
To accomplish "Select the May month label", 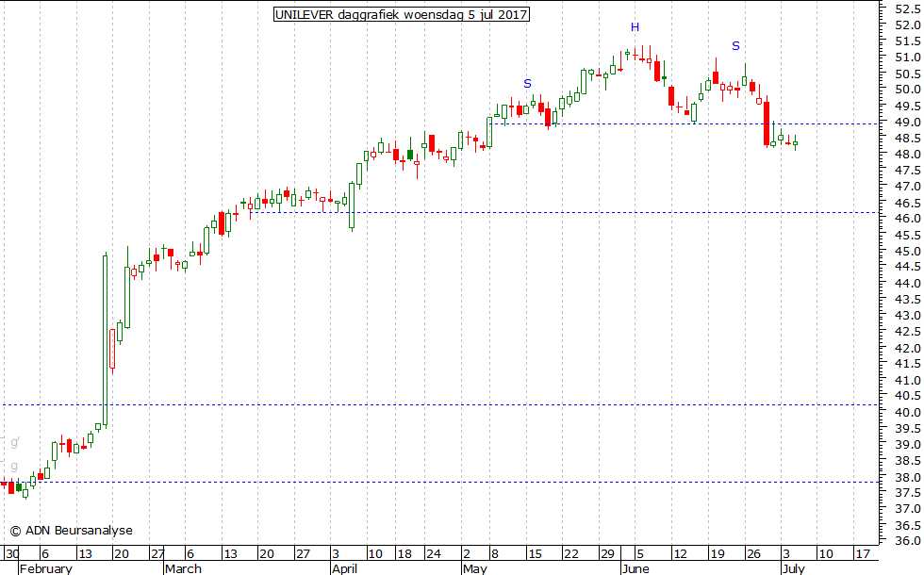I will (x=475, y=568).
